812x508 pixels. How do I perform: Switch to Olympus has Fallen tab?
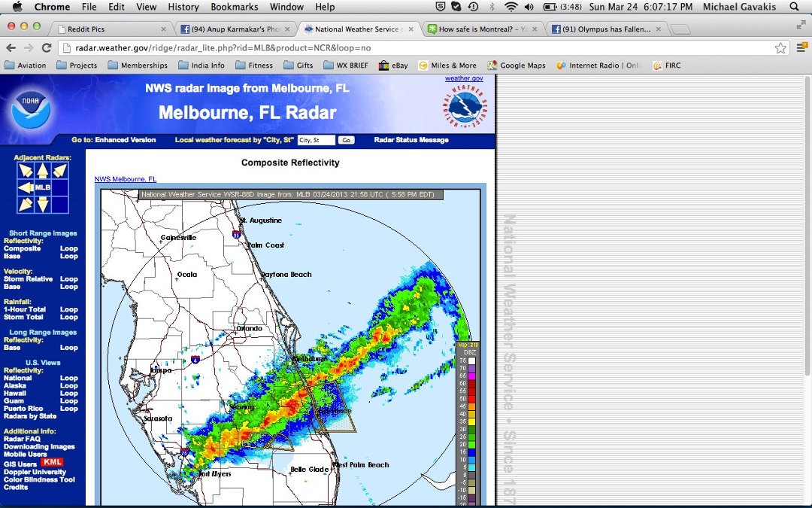606,29
